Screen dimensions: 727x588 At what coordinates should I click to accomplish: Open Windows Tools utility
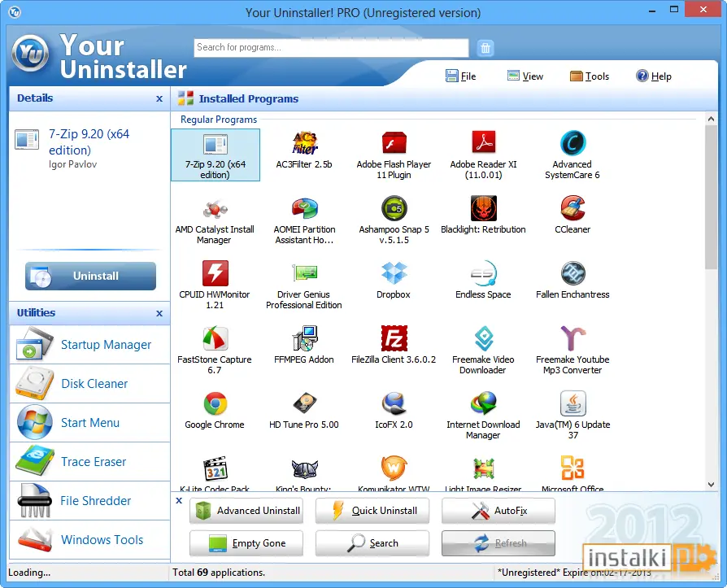[90, 540]
